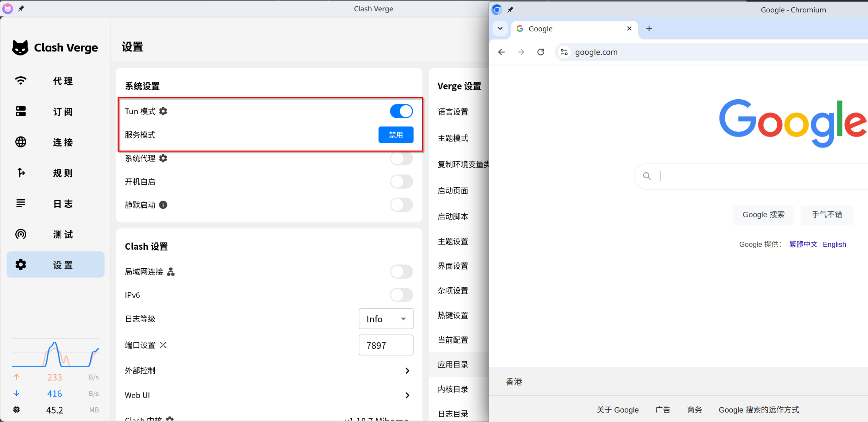Reload the google.com page

[x=541, y=52]
